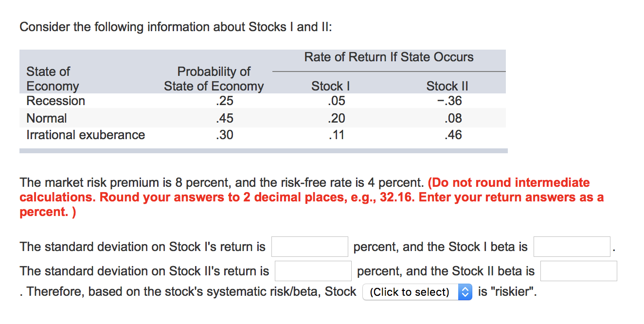
Task: Select the .46 Stock II return value
Action: (x=452, y=135)
